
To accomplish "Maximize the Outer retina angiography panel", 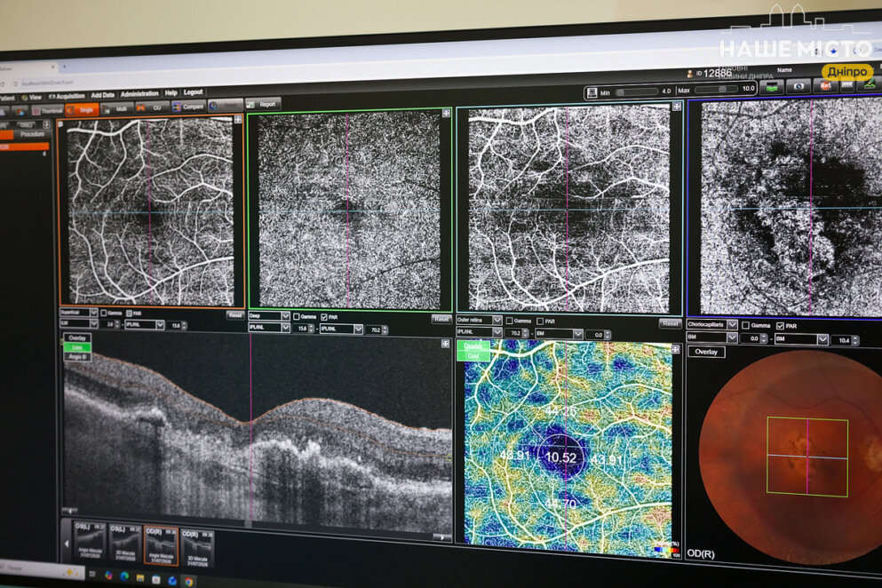I will (677, 107).
